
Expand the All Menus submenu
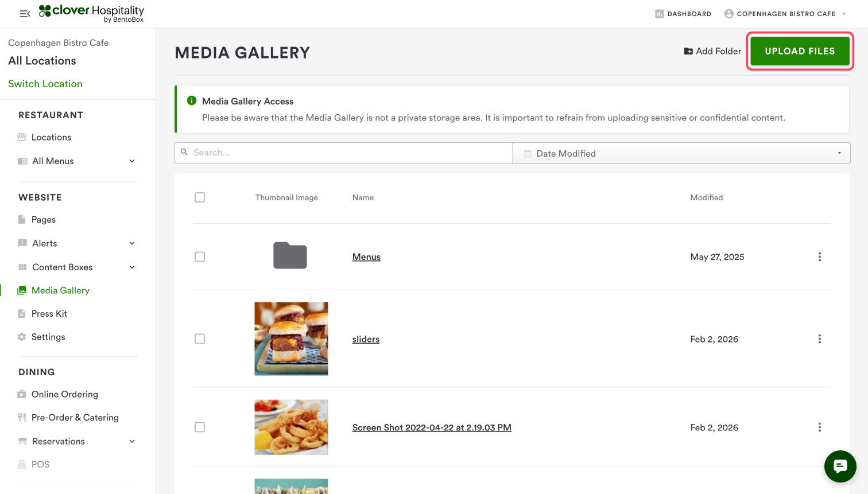pos(132,161)
